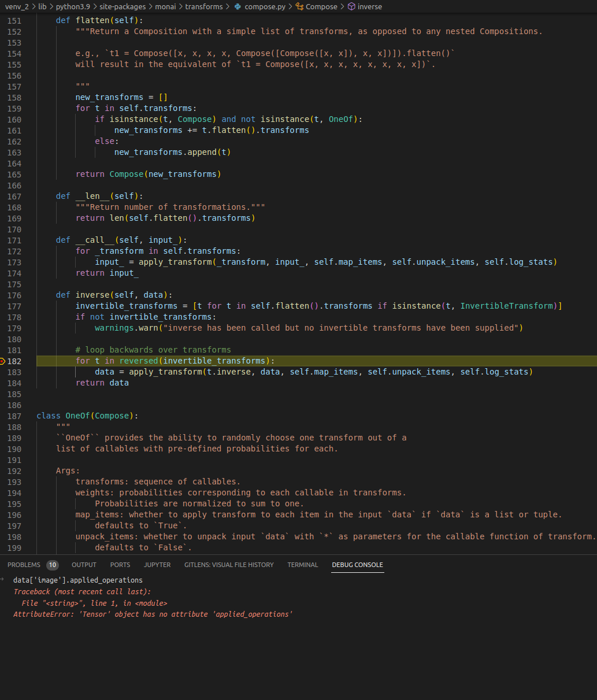Image resolution: width=597 pixels, height=700 pixels.
Task: Click 'new_transforms = []' on line 158
Action: (x=121, y=97)
